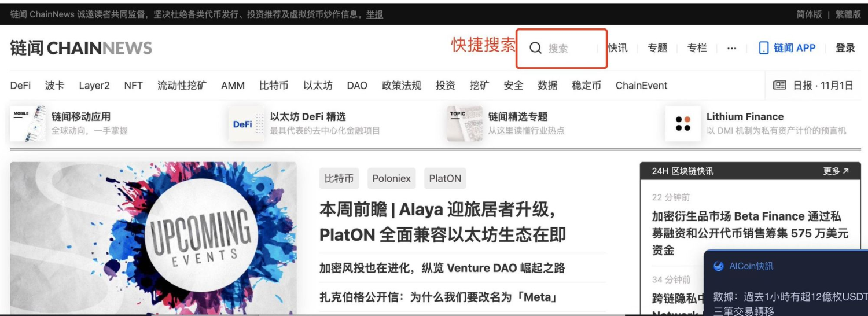Select the AMM category tab

[233, 86]
